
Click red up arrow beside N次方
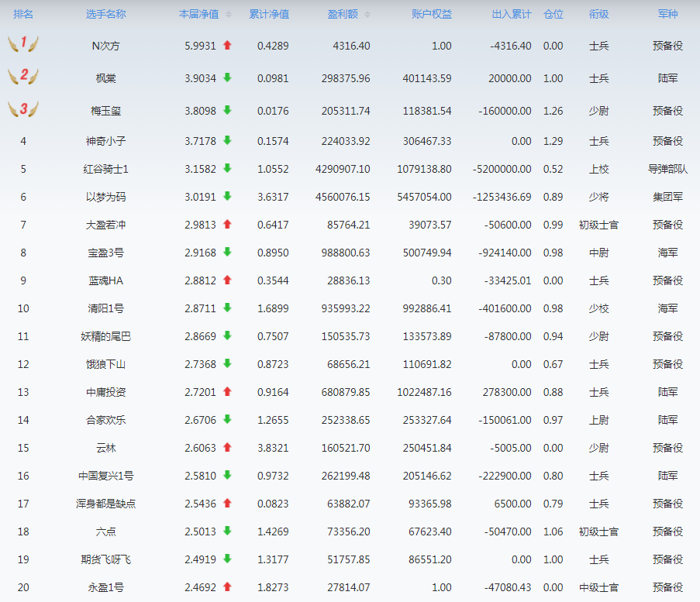(227, 45)
